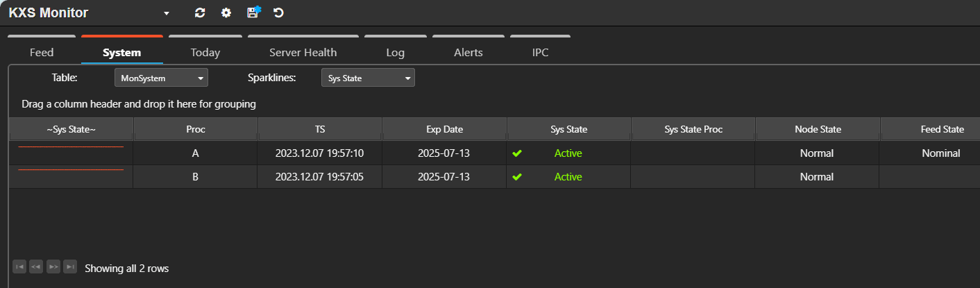The height and width of the screenshot is (288, 980).
Task: Go to first page pager button
Action: point(19,267)
